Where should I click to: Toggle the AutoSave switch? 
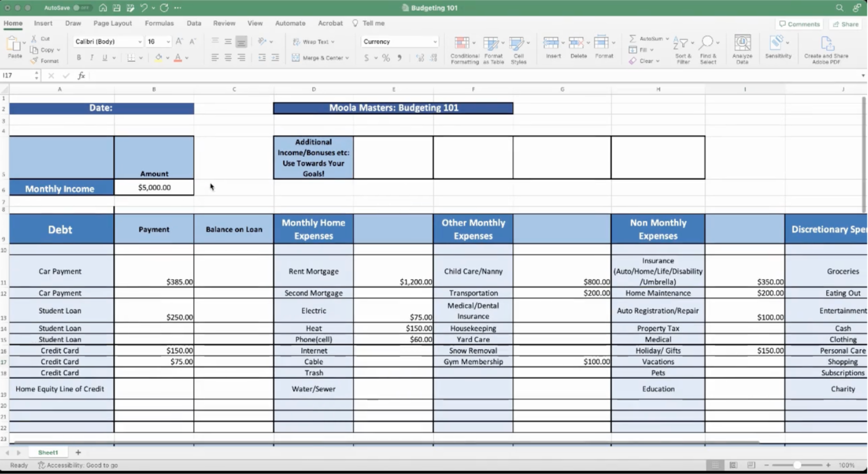click(81, 8)
